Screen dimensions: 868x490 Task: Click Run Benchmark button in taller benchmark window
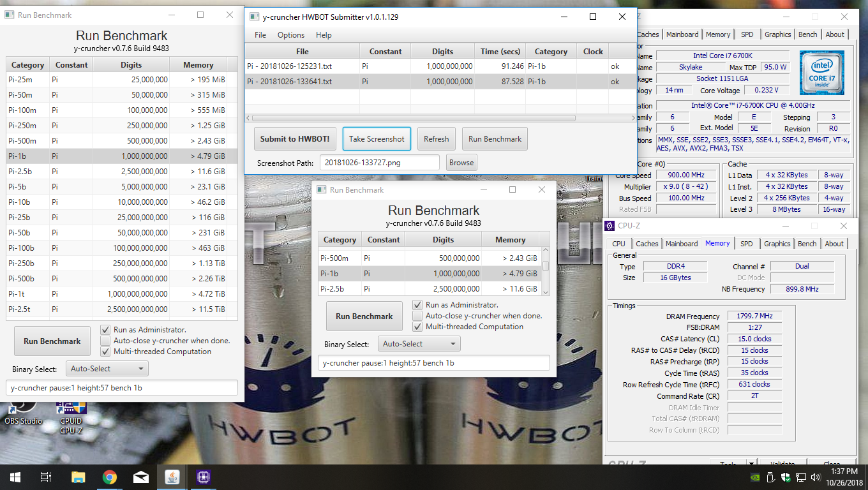(x=52, y=341)
